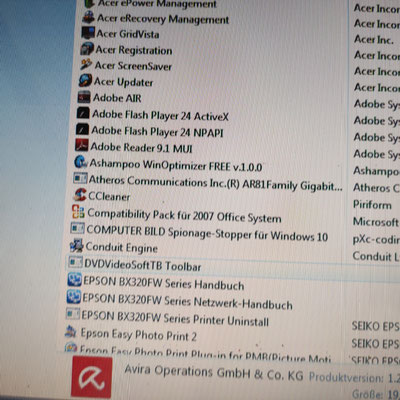Click the Adobe Reader 9.1 MUI icon
Screen dimensions: 400x400
82,145
